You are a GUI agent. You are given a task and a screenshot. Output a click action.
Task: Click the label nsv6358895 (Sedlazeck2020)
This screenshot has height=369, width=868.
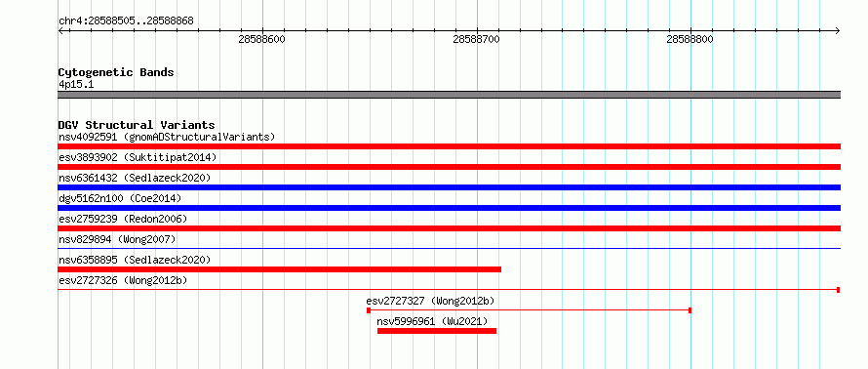pos(135,260)
